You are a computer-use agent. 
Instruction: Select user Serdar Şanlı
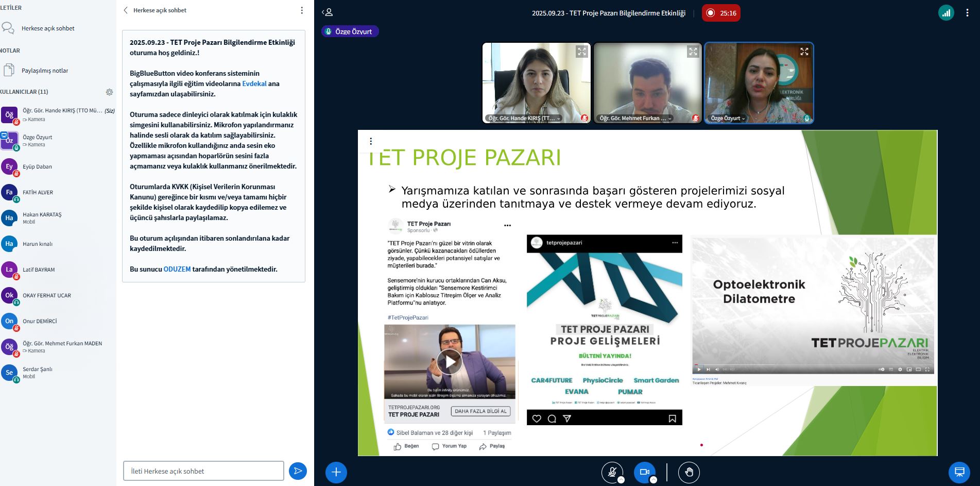pos(58,373)
